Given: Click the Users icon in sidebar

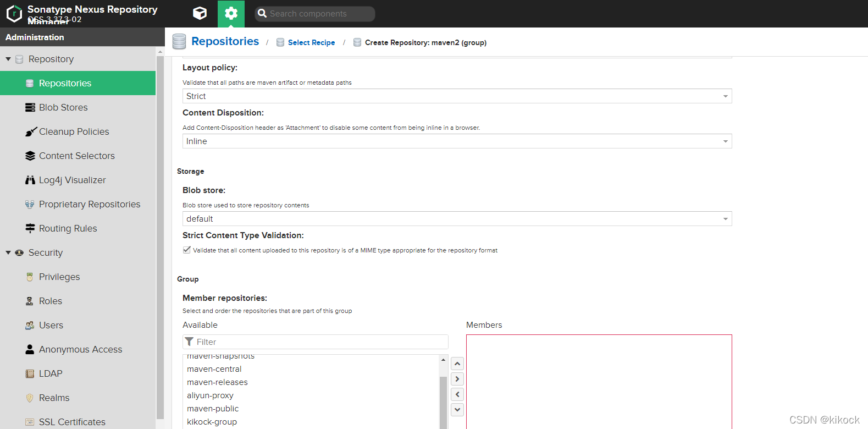Looking at the screenshot, I should pyautogui.click(x=30, y=325).
